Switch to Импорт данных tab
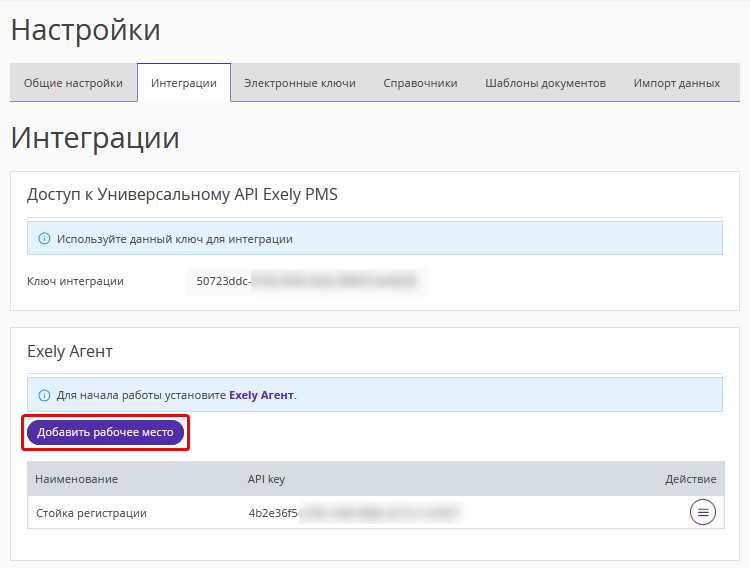 [677, 83]
